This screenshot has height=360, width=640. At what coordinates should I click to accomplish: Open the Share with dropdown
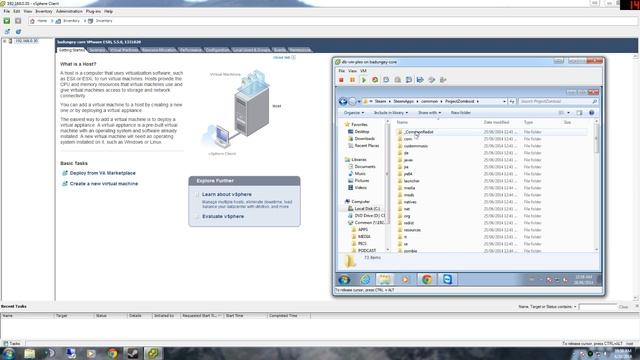click(429, 113)
